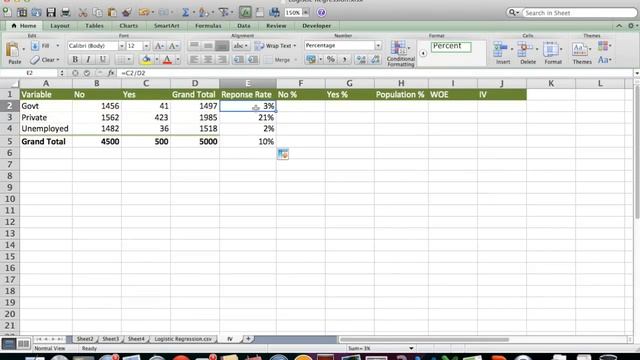Viewport: 640px width, 360px height.
Task: Open the font color dropdown arrow
Action: 178,60
